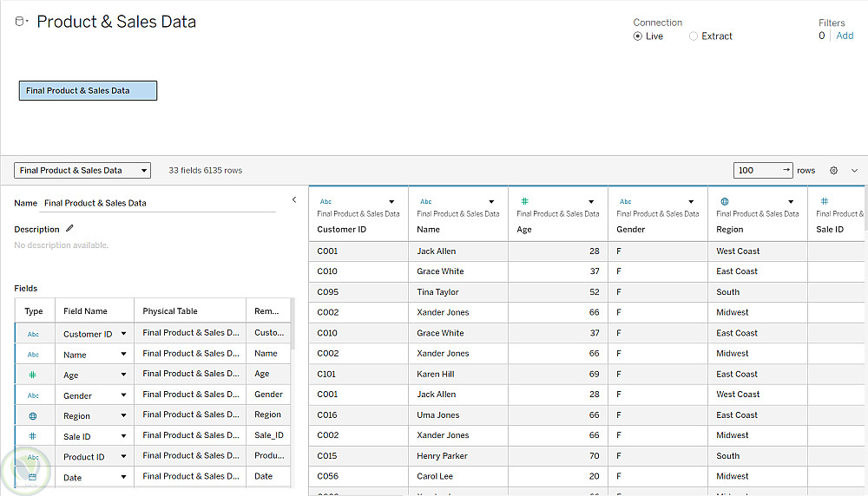Screen dimensions: 868x496
Task: Select cell C101 in Customer ID column
Action: tap(358, 374)
